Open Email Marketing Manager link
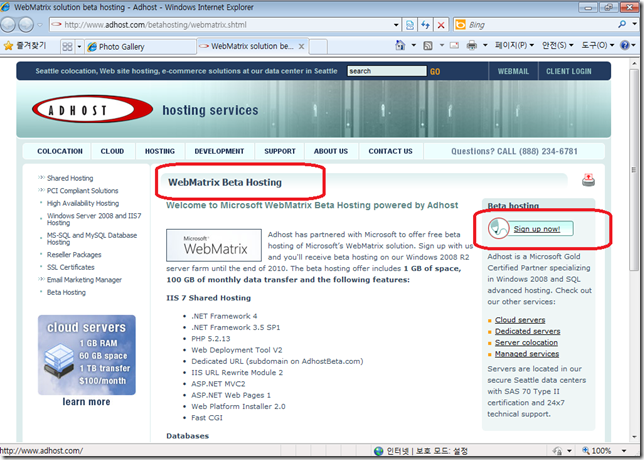Viewport: 644px width, 460px height. [84, 280]
